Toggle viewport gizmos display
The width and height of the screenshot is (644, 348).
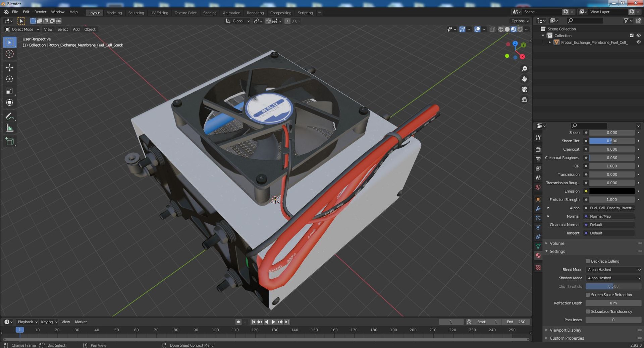462,29
